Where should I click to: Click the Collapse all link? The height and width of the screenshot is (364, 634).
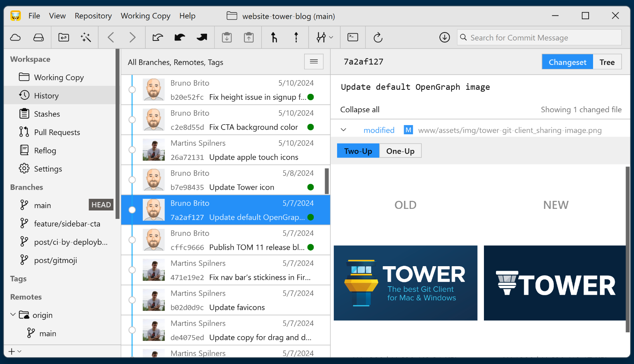pyautogui.click(x=360, y=110)
